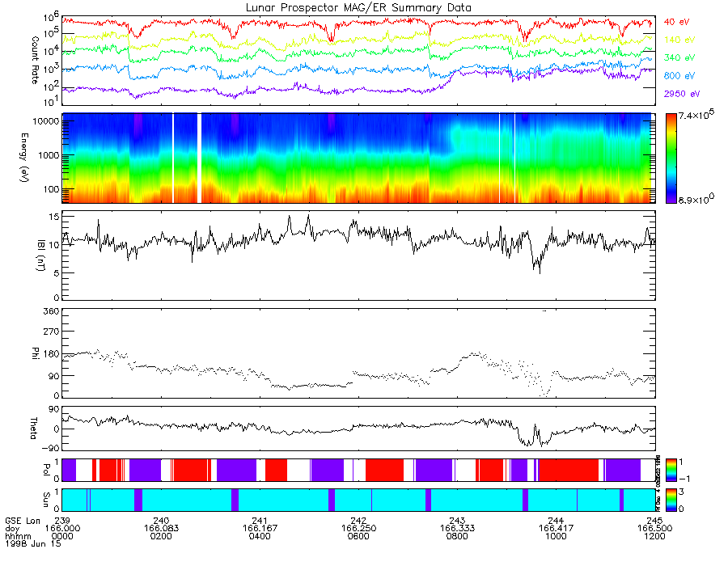Click the GSE longitude value '245'

pyautogui.click(x=654, y=521)
